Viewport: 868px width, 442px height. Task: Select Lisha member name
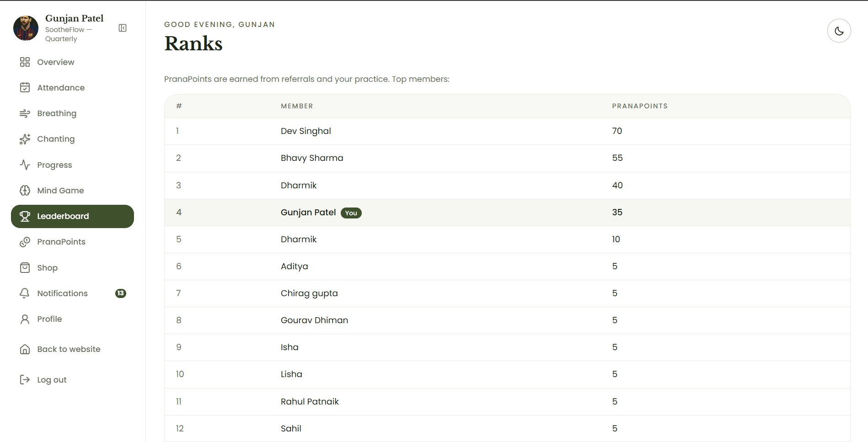291,374
